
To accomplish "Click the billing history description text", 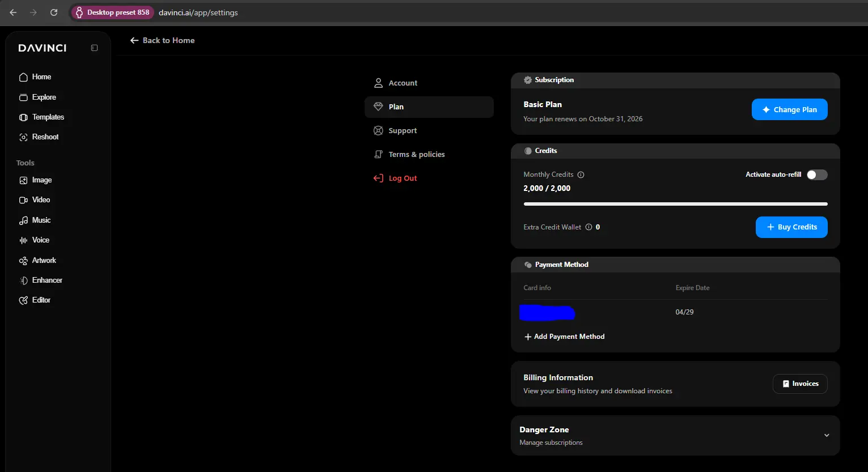I will pos(598,392).
